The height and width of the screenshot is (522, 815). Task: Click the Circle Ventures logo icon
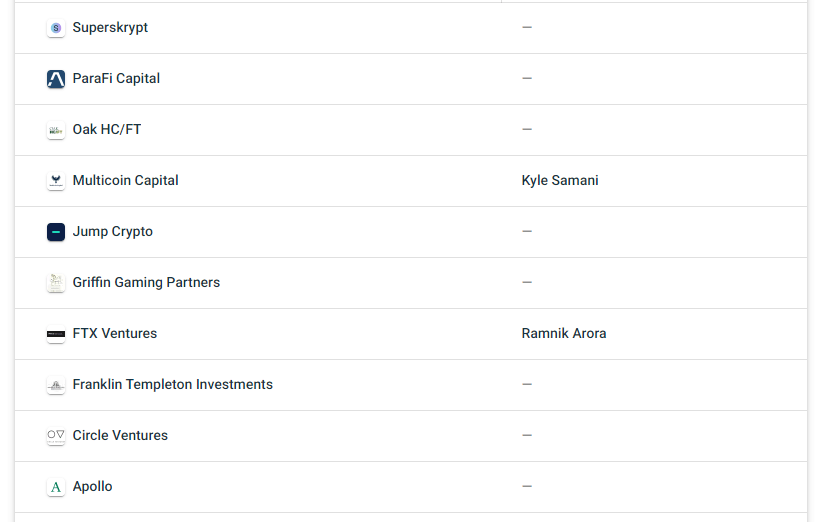pyautogui.click(x=56, y=436)
